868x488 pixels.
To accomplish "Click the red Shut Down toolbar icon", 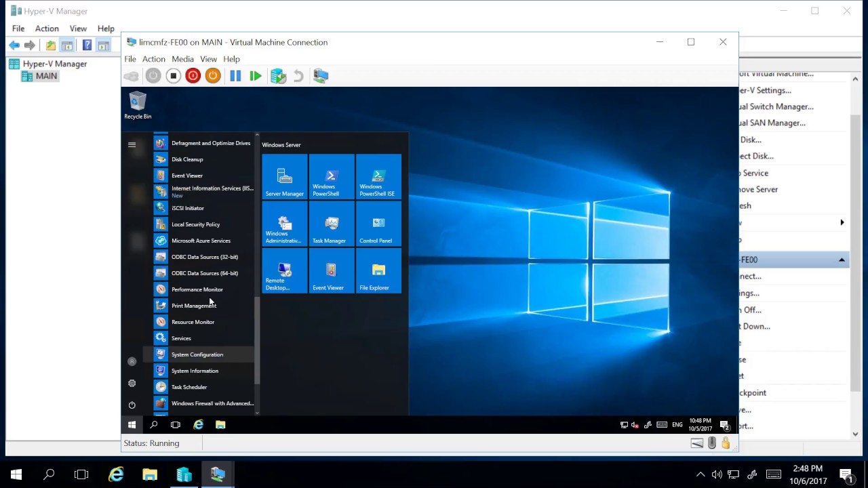I will coord(193,76).
